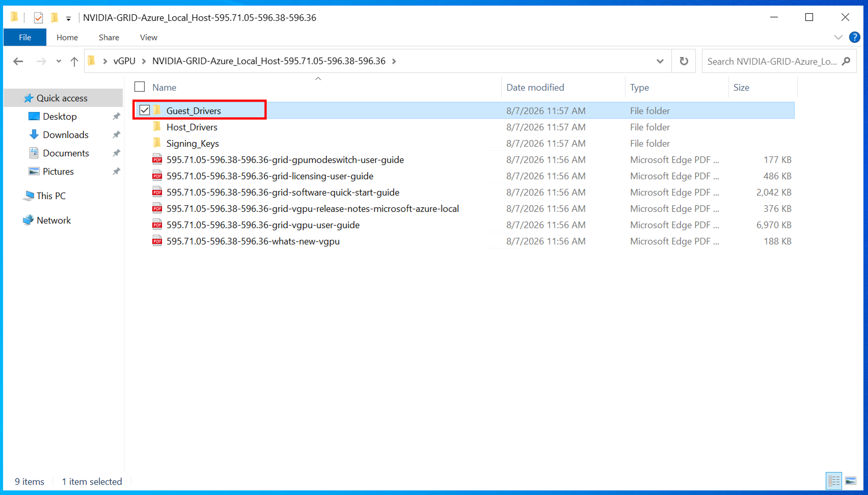Go forward with the Forward arrow
Screen dimensions: 868x495
[x=41, y=61]
